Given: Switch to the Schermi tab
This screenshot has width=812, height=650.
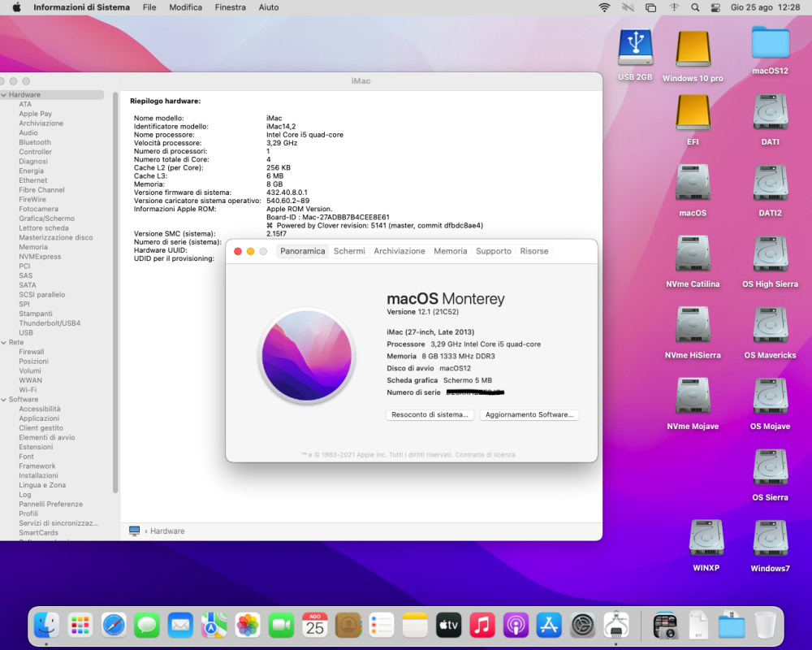Looking at the screenshot, I should coord(349,251).
